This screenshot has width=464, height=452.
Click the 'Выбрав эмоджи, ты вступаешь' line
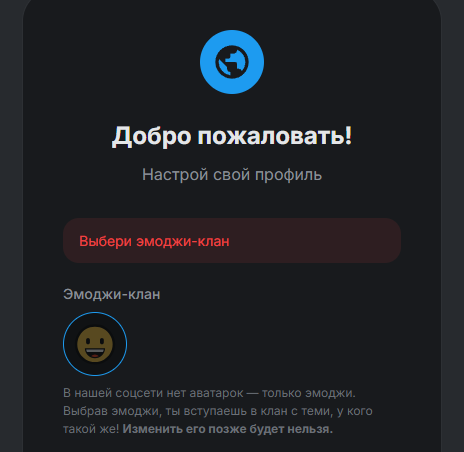(x=155, y=411)
